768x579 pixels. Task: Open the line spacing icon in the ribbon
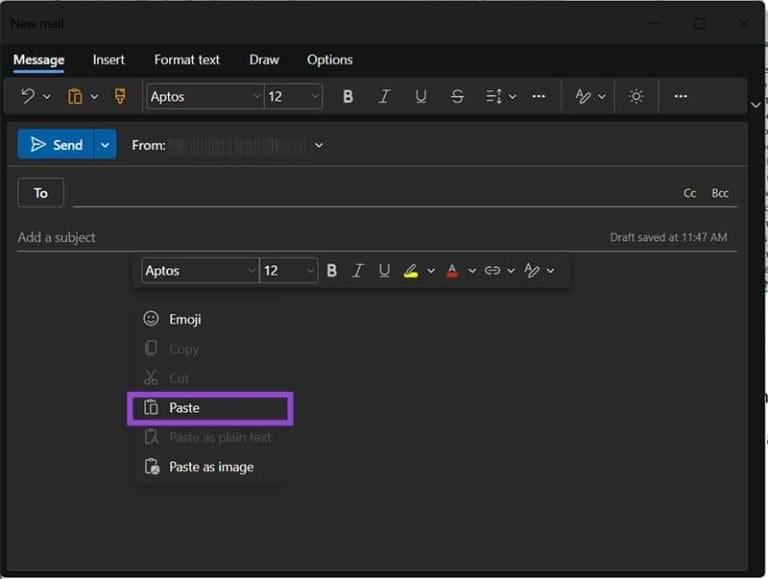(x=494, y=96)
